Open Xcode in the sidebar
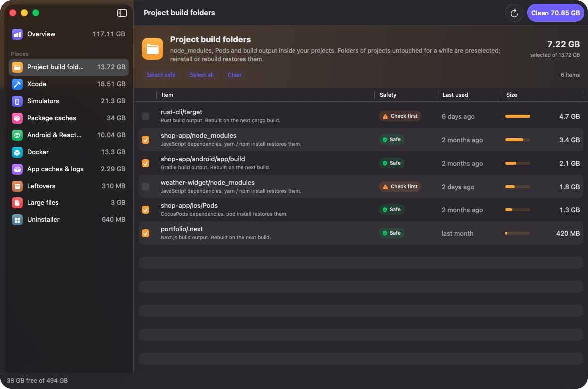 (69, 84)
